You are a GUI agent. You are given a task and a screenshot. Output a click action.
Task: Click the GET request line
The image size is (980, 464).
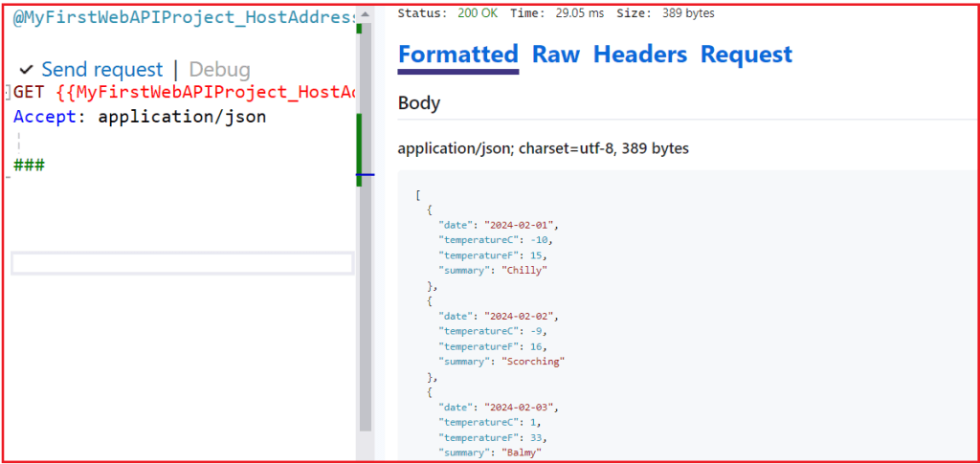click(184, 93)
